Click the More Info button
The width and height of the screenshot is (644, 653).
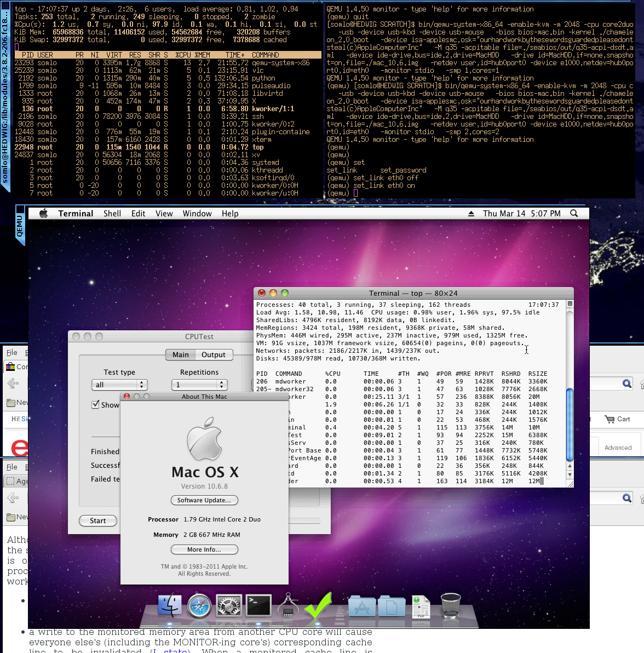tap(204, 549)
